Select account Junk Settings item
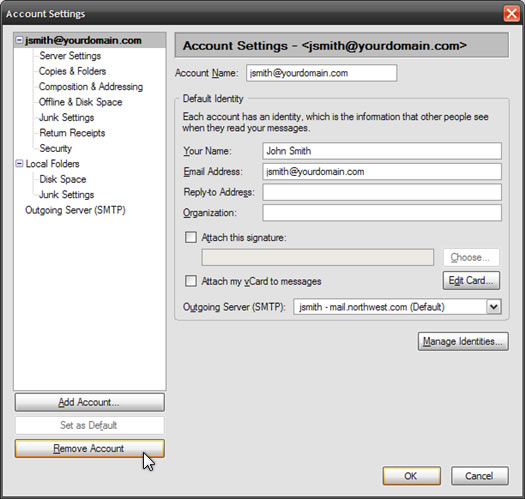525x499 pixels. (x=66, y=118)
